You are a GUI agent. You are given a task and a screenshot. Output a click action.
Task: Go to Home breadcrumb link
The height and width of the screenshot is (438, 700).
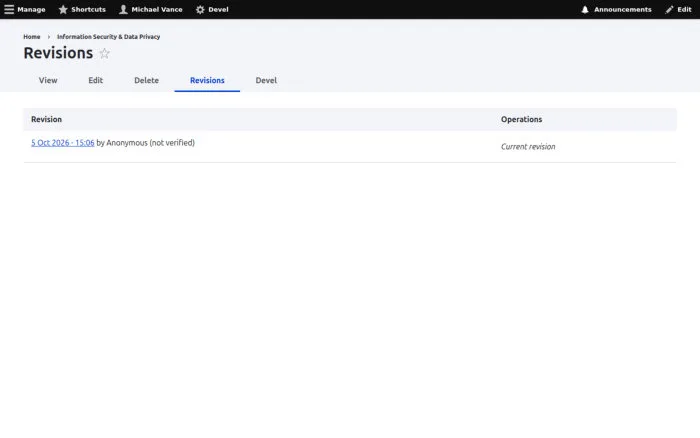(32, 37)
